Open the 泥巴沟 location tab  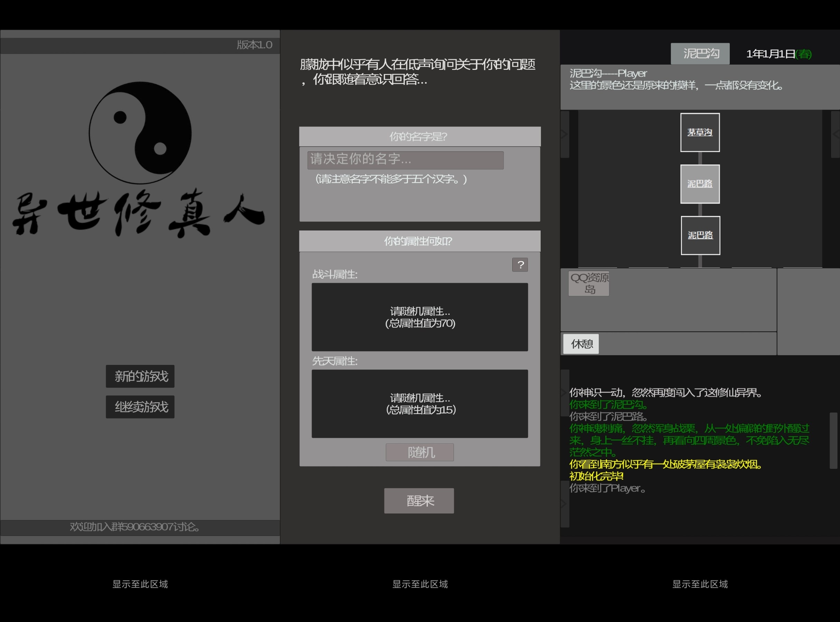[700, 54]
